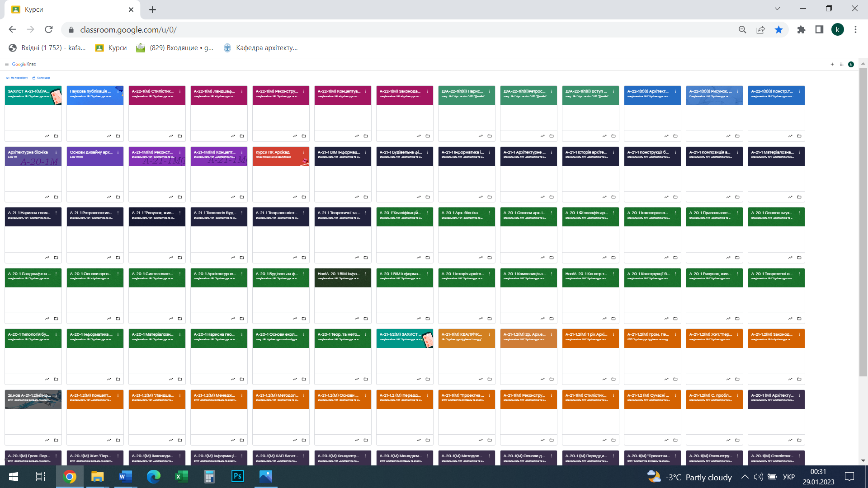Screen dimensions: 868x488
Task: Reload the Classroom page
Action: 49,30
